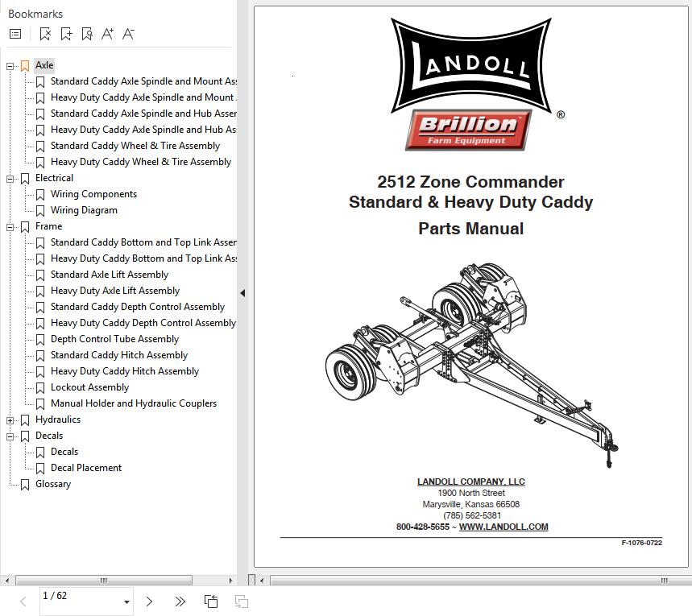Select Standard Caddy Depth Control Assembly bookmark

(x=138, y=307)
